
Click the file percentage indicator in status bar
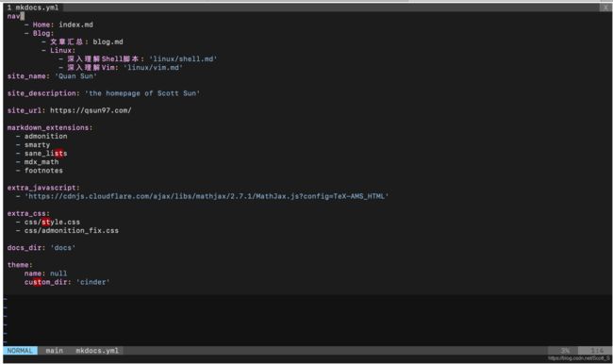point(565,351)
